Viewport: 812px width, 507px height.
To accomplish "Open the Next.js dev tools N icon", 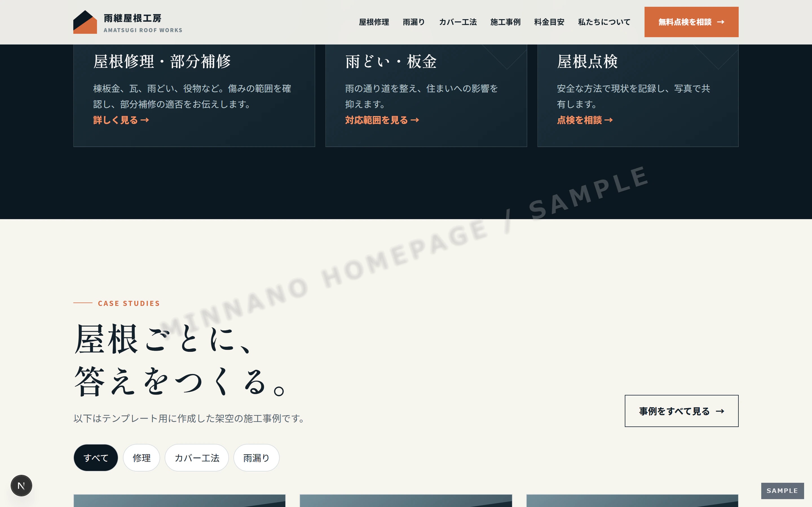I will (x=21, y=486).
